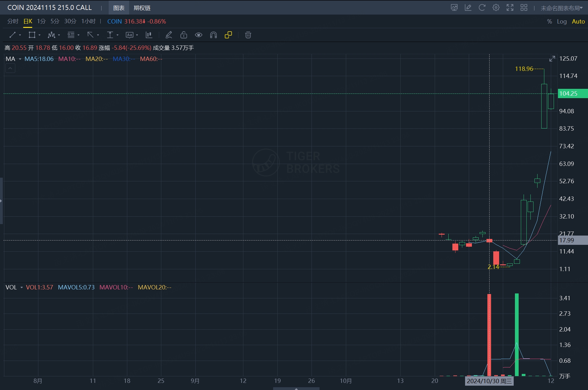Screen dimensions: 588x390
Task: Toggle the yellow linked-drawings sync icon
Action: [x=228, y=35]
